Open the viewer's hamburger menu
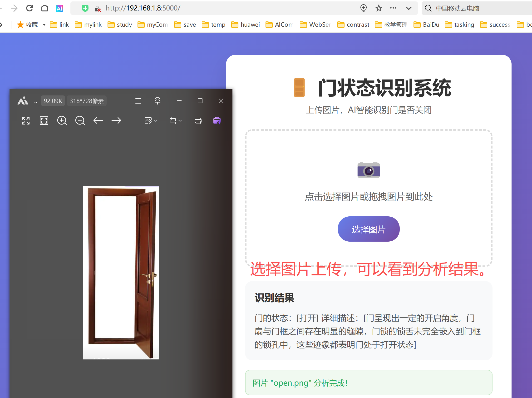 coord(138,101)
